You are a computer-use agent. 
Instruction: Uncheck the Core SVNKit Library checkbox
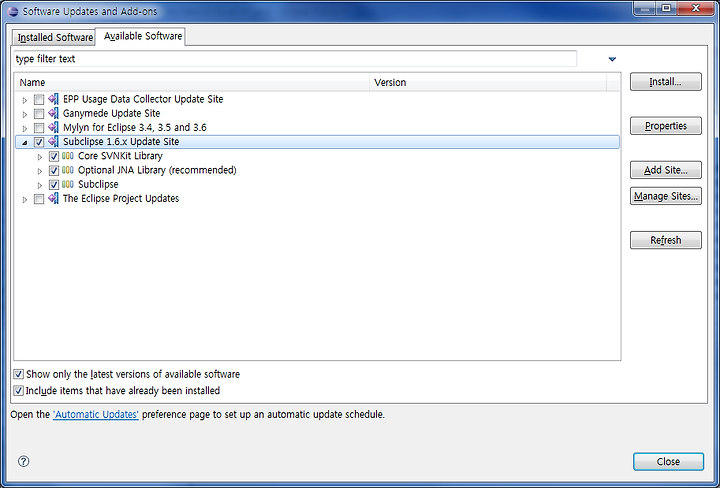point(54,156)
